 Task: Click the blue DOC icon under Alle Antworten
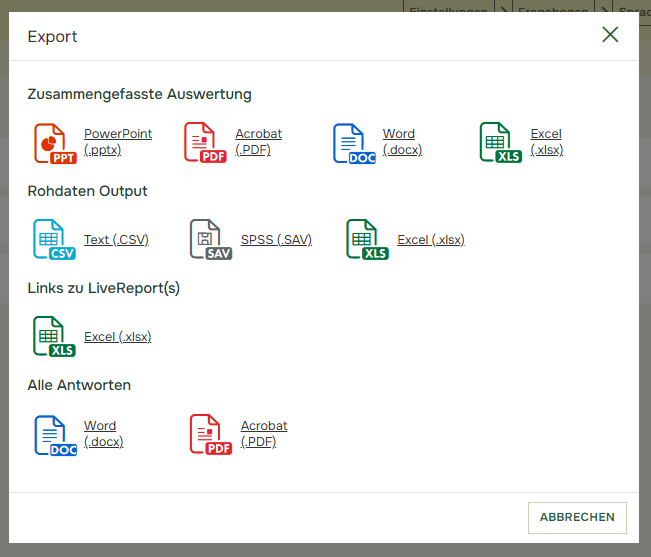[x=55, y=435]
